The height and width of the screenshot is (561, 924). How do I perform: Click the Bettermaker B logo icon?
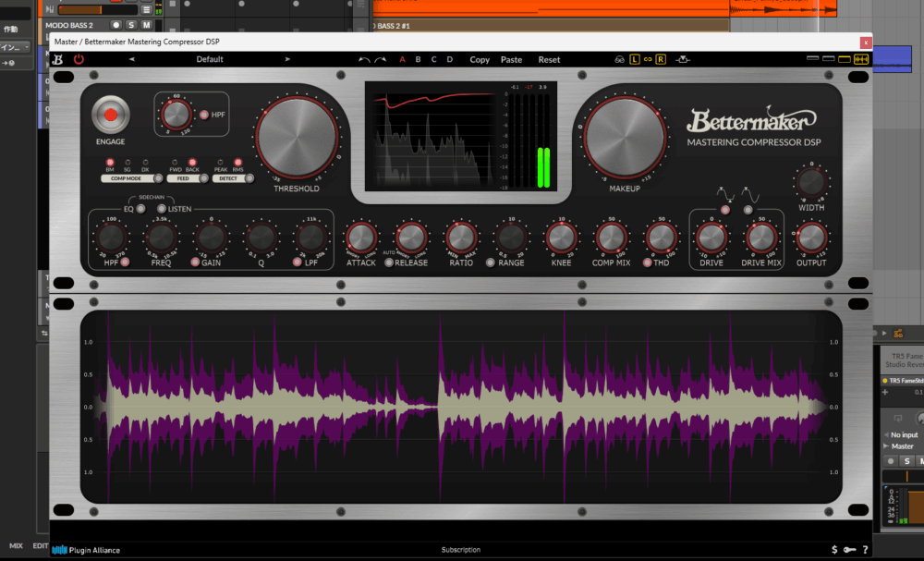click(57, 59)
